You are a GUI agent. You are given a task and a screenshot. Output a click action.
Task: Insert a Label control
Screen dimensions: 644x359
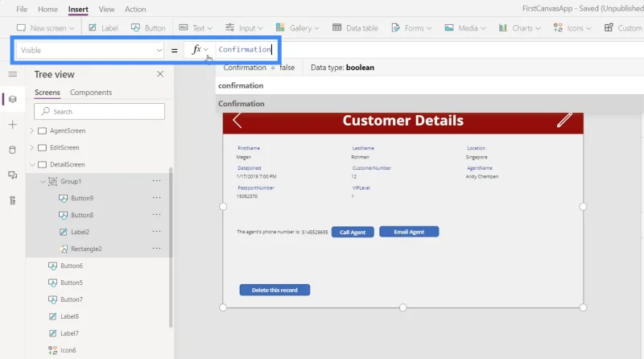[x=104, y=28]
